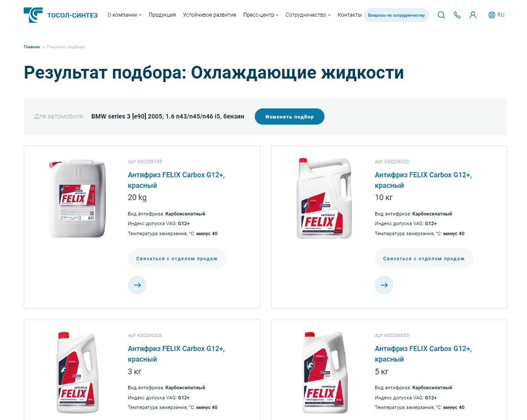Contact sales for 10 кг antifreeze

tap(424, 258)
